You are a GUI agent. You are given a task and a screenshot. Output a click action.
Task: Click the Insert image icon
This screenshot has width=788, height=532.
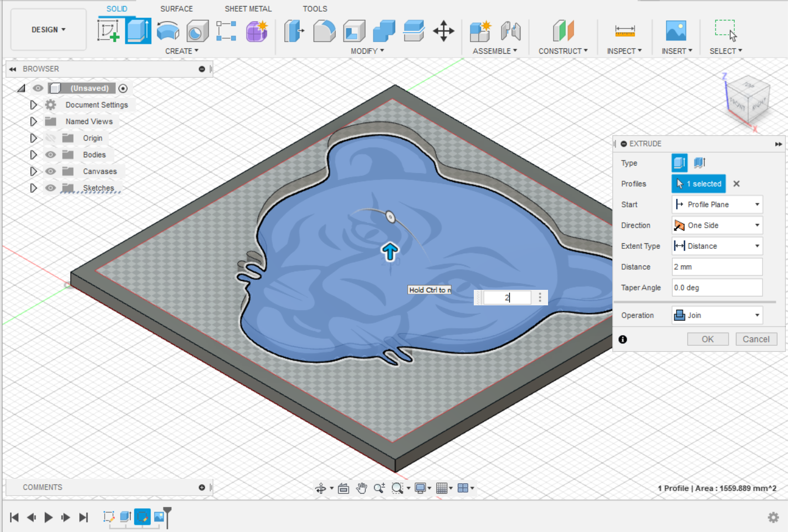click(x=676, y=30)
